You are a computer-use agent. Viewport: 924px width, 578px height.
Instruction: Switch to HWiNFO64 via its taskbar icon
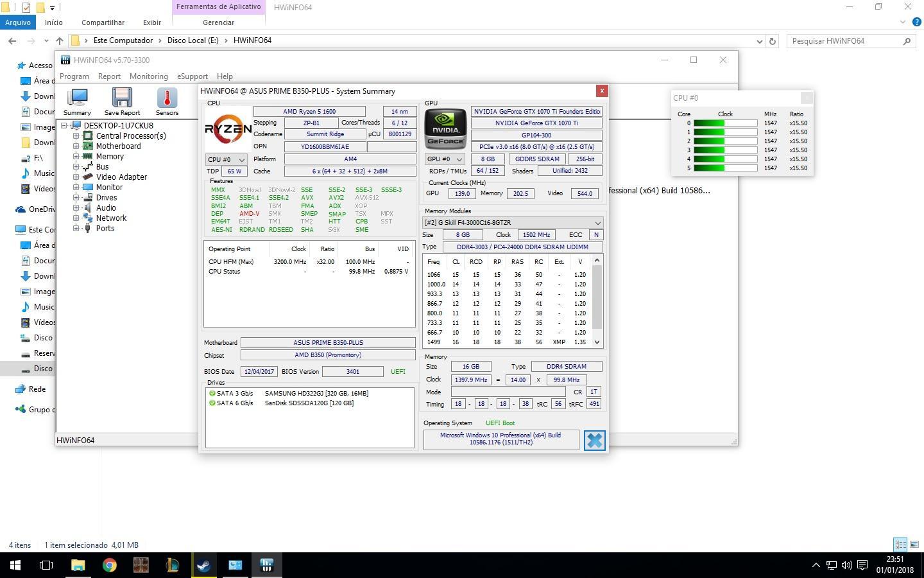tap(267, 565)
